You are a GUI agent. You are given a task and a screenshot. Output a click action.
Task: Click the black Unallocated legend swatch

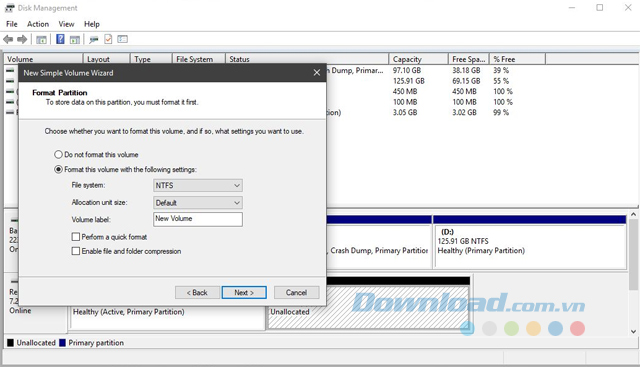(11, 343)
